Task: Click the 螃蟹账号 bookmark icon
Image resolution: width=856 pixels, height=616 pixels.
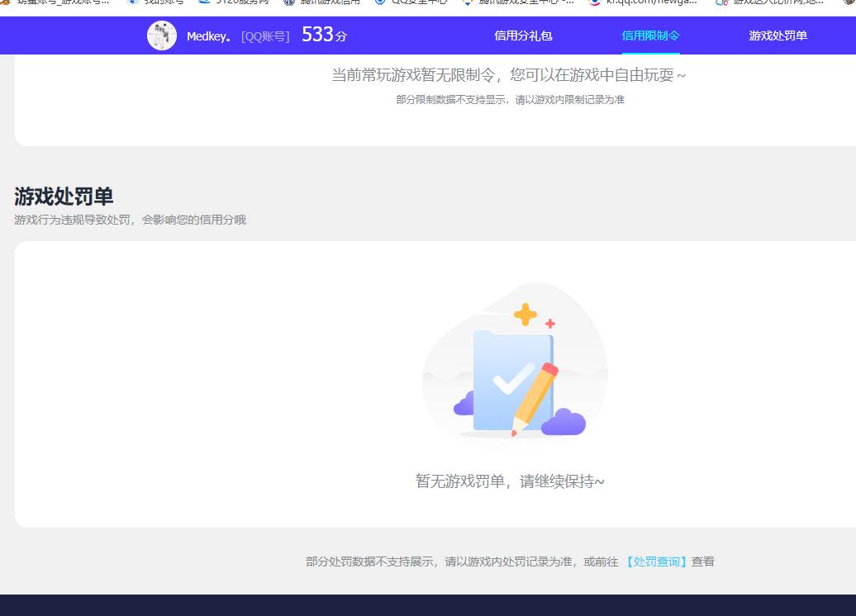Action: 5,3
